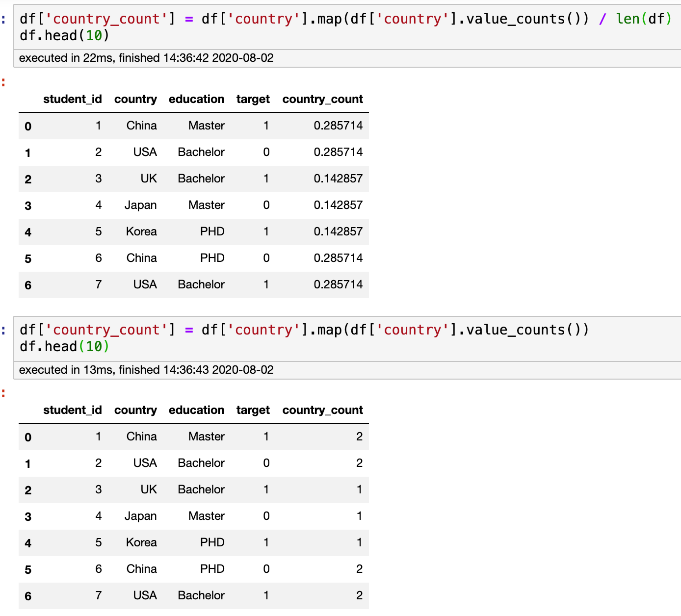The image size is (681, 616).
Task: Select the target header in first table
Action: tap(253, 99)
